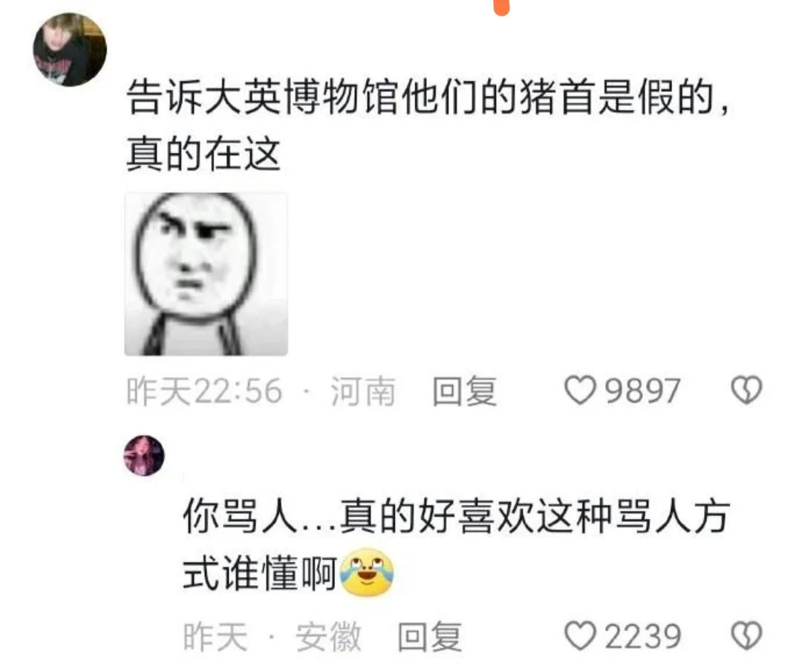The width and height of the screenshot is (802, 672).
Task: Open the replier's small round avatar
Action: pyautogui.click(x=144, y=455)
